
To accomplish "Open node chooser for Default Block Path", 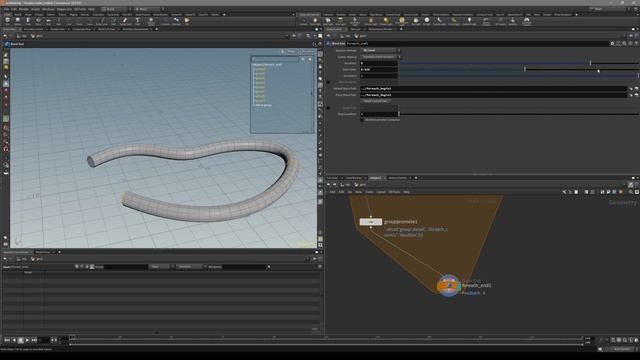I will click(636, 89).
